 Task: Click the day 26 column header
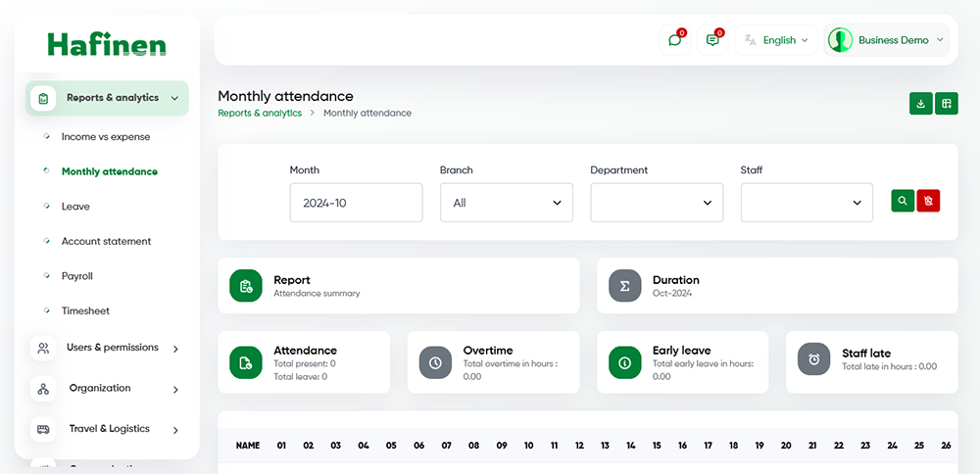point(946,446)
